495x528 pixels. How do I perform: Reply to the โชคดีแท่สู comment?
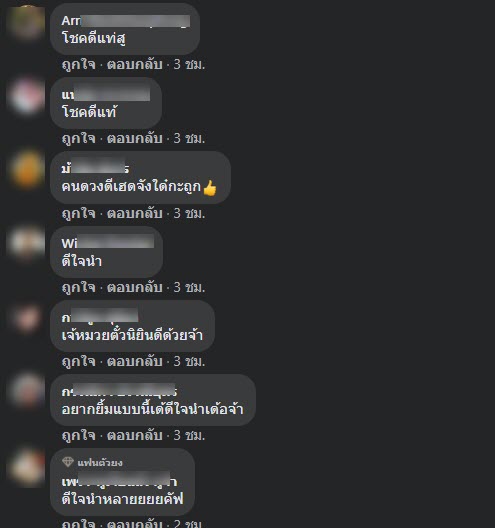point(134,64)
